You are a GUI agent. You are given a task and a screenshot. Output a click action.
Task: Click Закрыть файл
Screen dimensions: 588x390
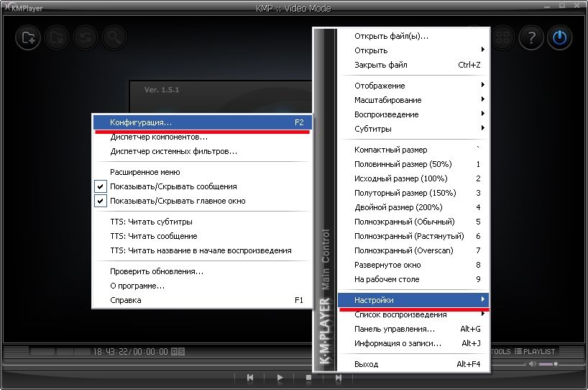click(x=413, y=65)
